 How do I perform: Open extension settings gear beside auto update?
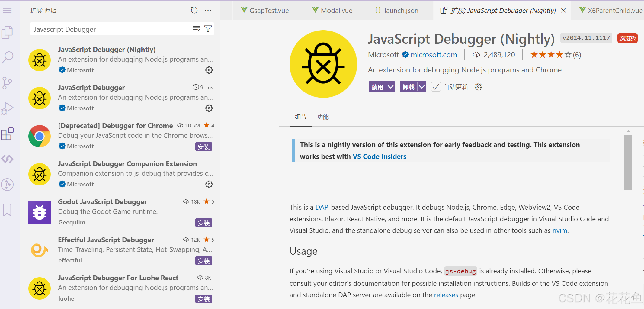point(478,87)
